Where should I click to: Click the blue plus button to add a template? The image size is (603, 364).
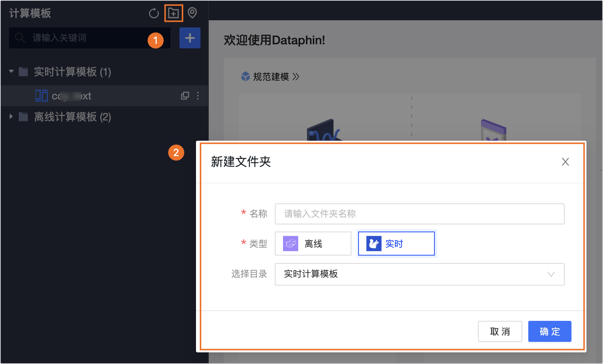[190, 38]
